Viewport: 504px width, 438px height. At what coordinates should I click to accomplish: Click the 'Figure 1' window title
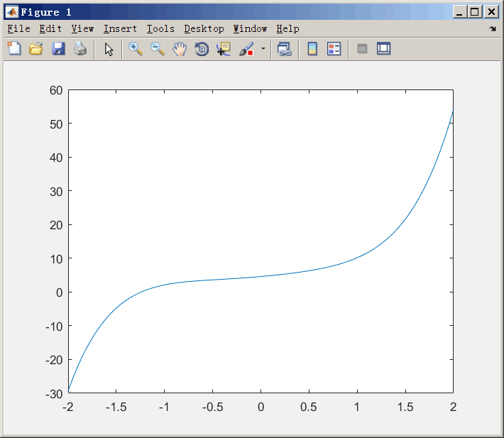pos(46,12)
